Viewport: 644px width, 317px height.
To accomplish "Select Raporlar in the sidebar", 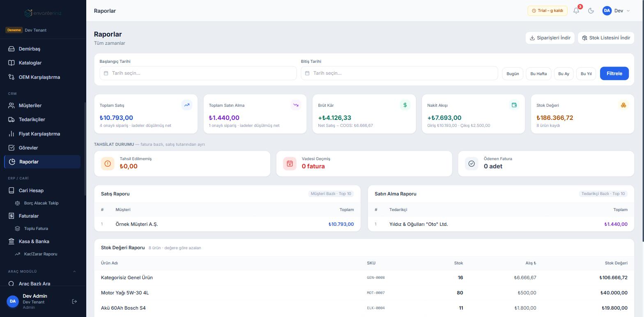I will [42, 162].
